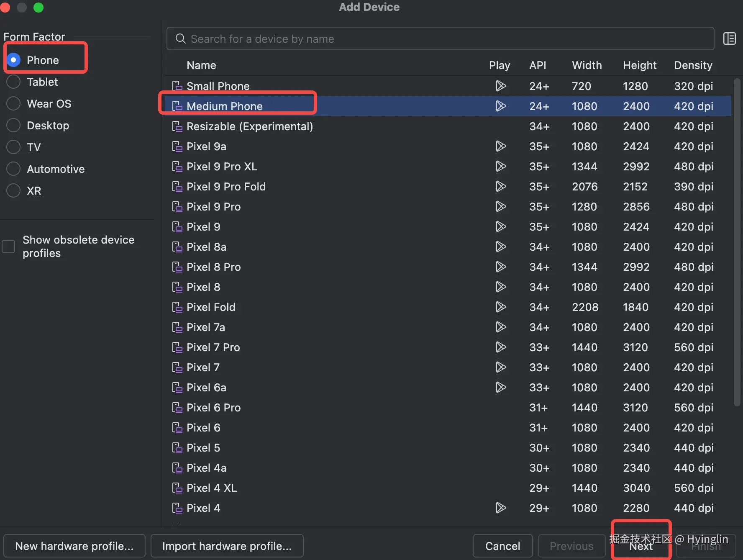743x560 pixels.
Task: Click the device list vertical scrollbar
Action: click(x=737, y=242)
